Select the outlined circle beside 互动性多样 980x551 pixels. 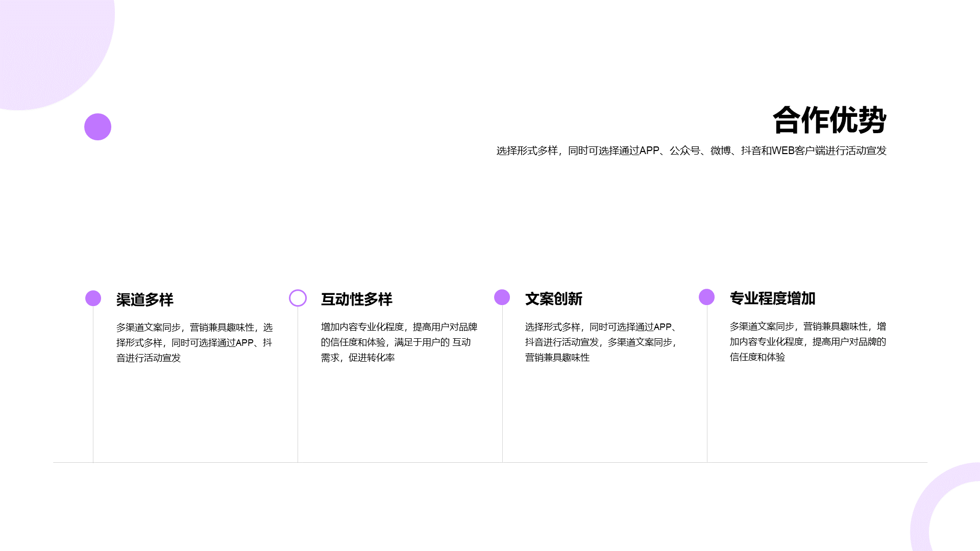(x=298, y=298)
